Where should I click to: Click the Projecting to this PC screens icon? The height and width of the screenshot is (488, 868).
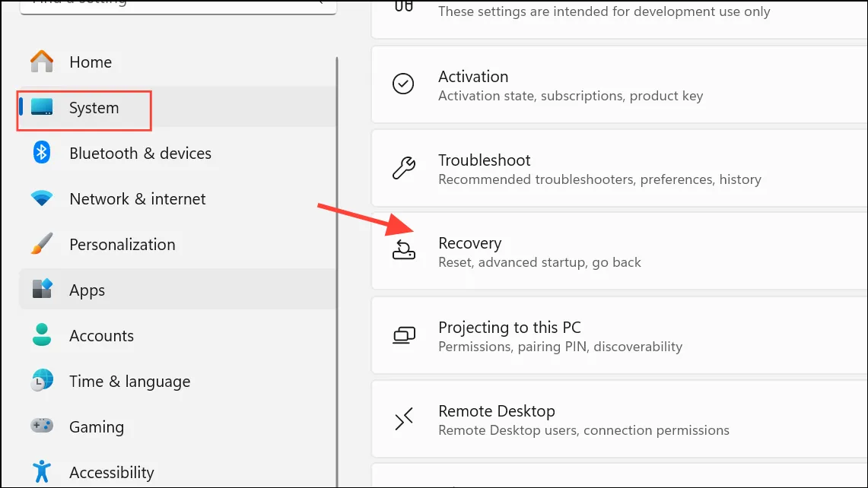pyautogui.click(x=404, y=335)
